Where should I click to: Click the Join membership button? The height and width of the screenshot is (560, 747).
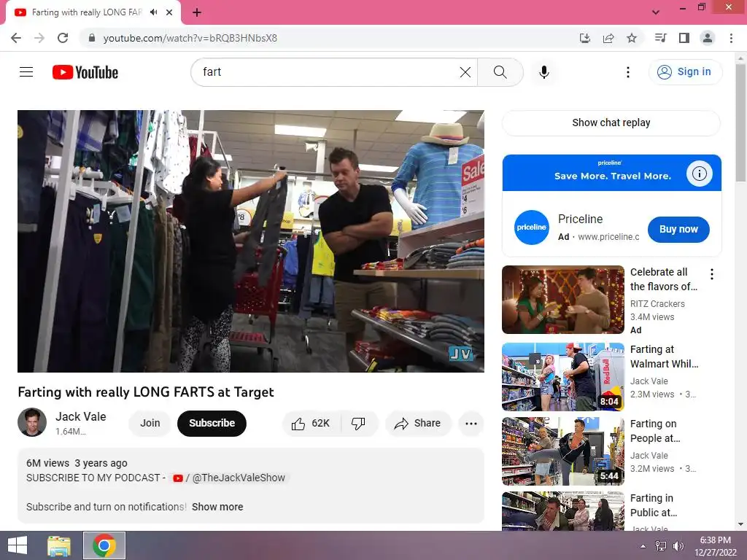[150, 423]
